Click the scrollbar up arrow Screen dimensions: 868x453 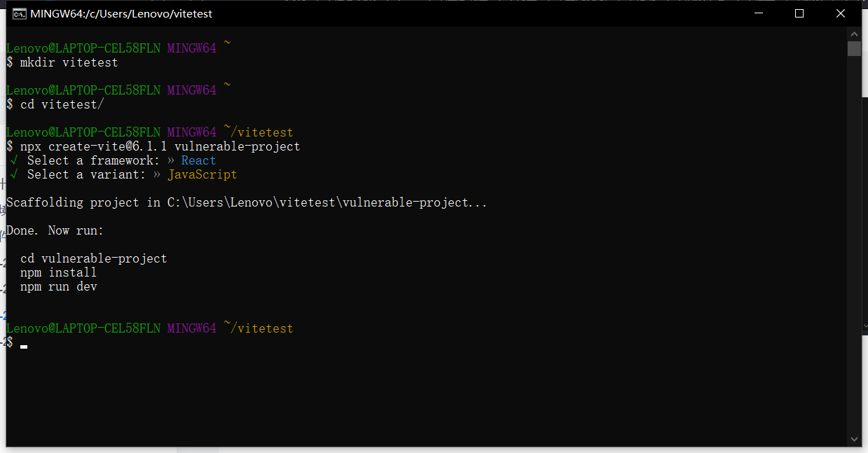[854, 34]
